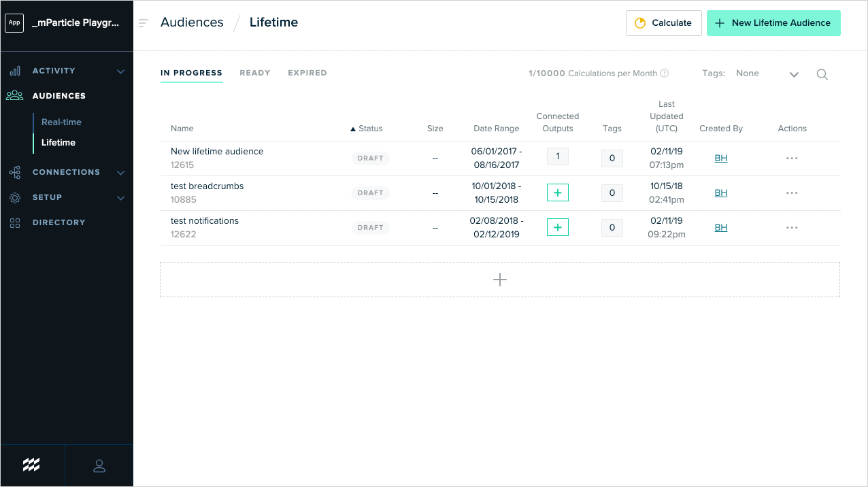Click the _mParticle Playground workspace name

pos(76,22)
